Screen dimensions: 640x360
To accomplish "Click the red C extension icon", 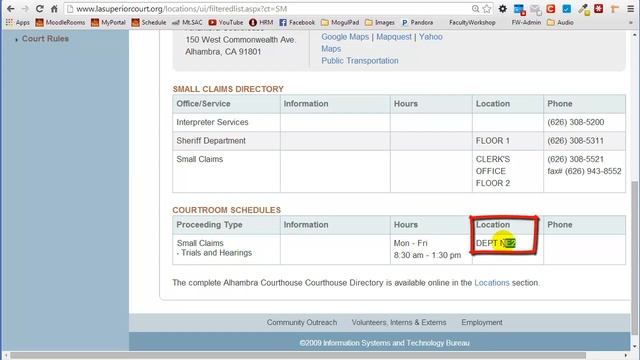I will pyautogui.click(x=551, y=9).
